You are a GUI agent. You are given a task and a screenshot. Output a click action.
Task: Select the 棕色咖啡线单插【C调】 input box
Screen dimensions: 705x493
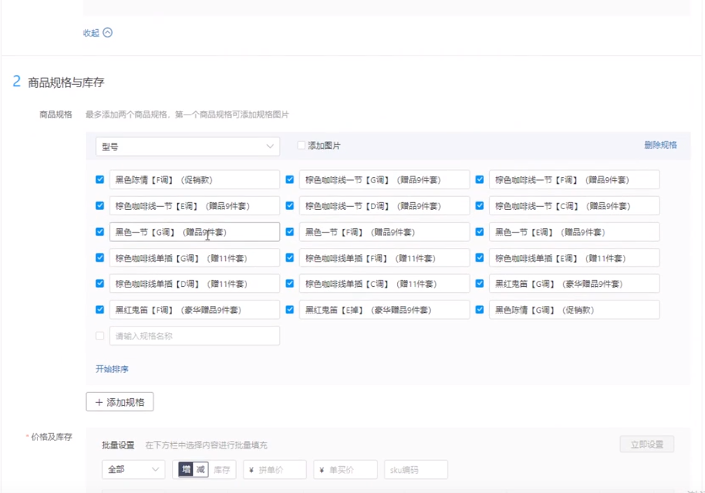click(x=384, y=283)
